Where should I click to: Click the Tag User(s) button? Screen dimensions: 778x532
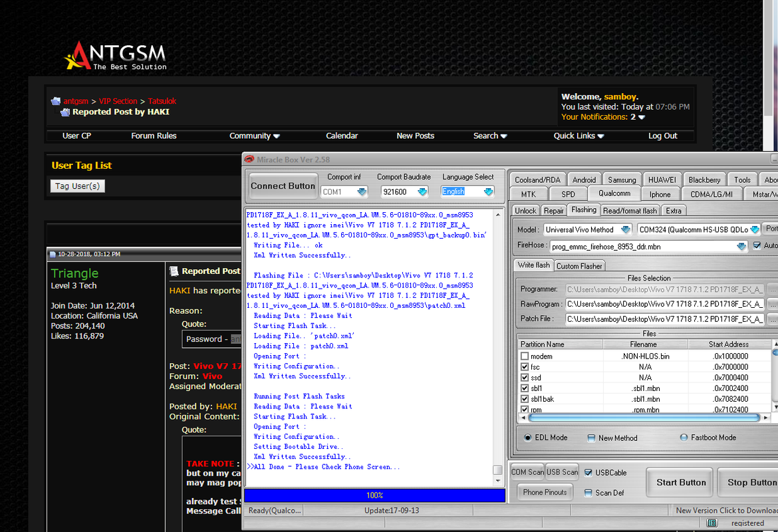77,186
